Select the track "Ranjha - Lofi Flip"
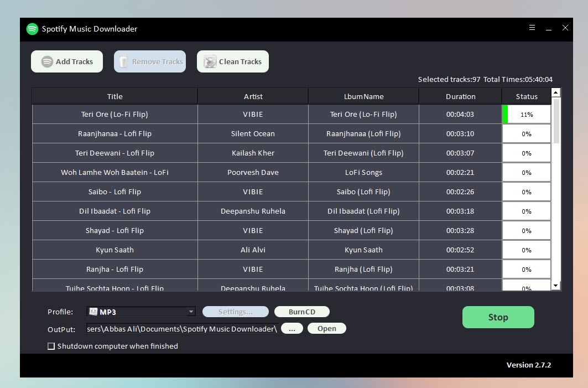 [x=115, y=270]
